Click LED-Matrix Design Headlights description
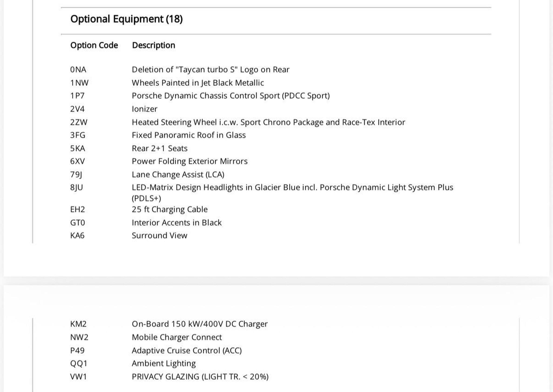 292,193
